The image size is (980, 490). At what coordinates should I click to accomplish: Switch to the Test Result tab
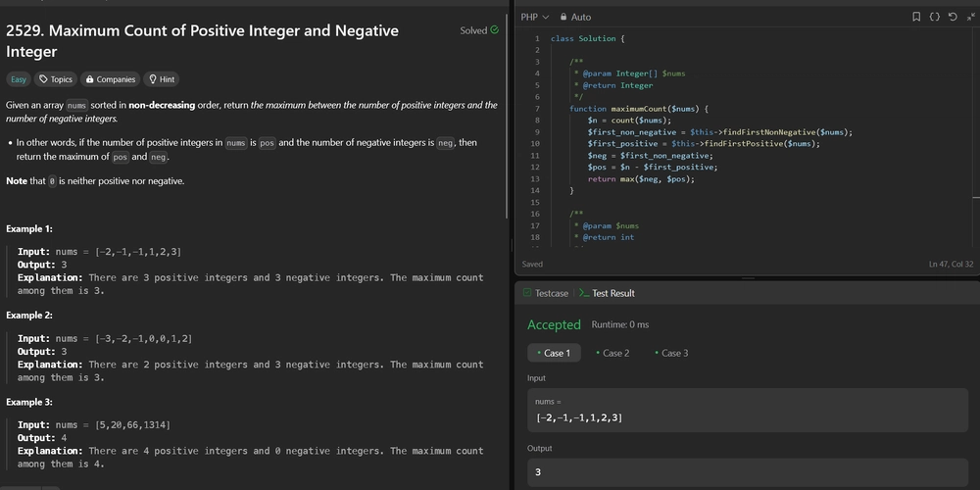[607, 293]
